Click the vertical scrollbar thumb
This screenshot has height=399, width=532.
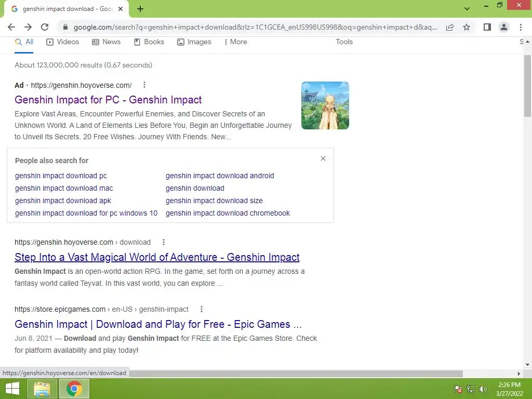pos(527,86)
